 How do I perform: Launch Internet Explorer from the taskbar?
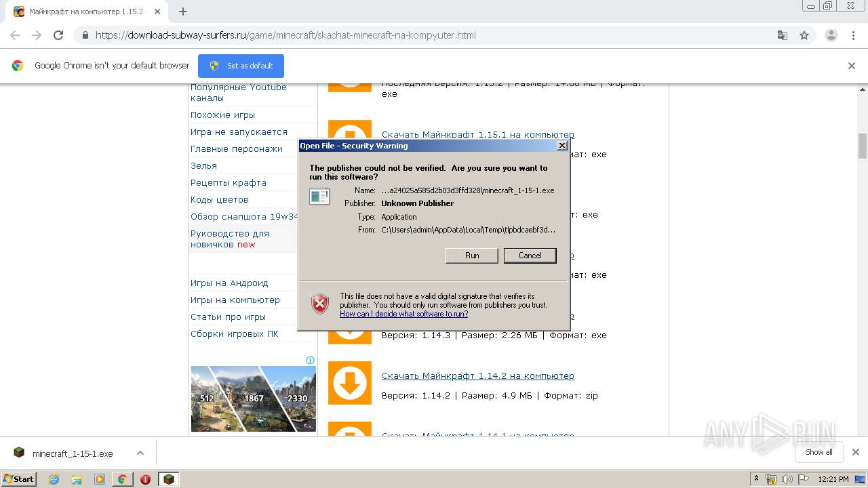click(54, 479)
